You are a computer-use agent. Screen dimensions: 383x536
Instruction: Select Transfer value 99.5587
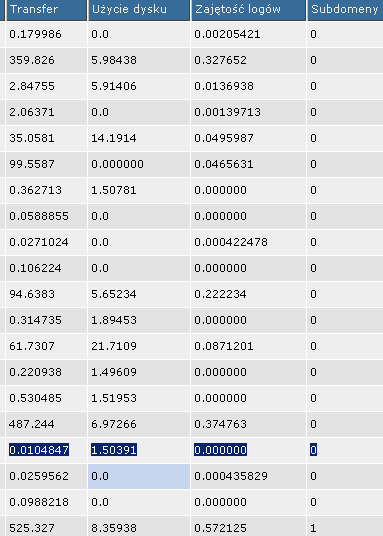(x=32, y=164)
